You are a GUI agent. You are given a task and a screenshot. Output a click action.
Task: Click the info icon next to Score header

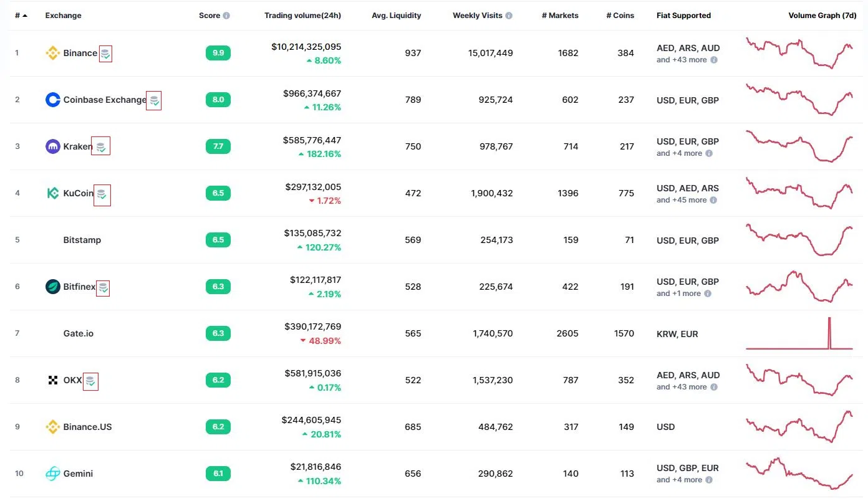click(226, 16)
